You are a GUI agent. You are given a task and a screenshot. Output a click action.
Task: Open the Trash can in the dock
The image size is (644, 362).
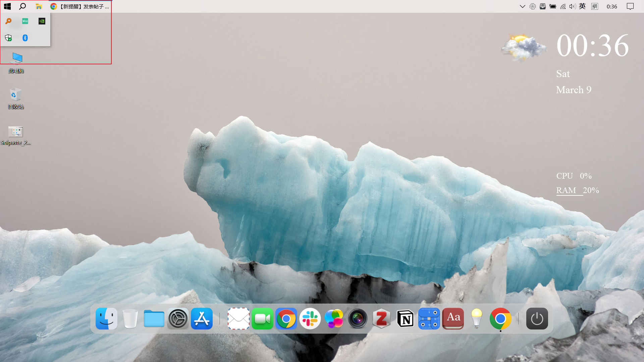(x=130, y=318)
